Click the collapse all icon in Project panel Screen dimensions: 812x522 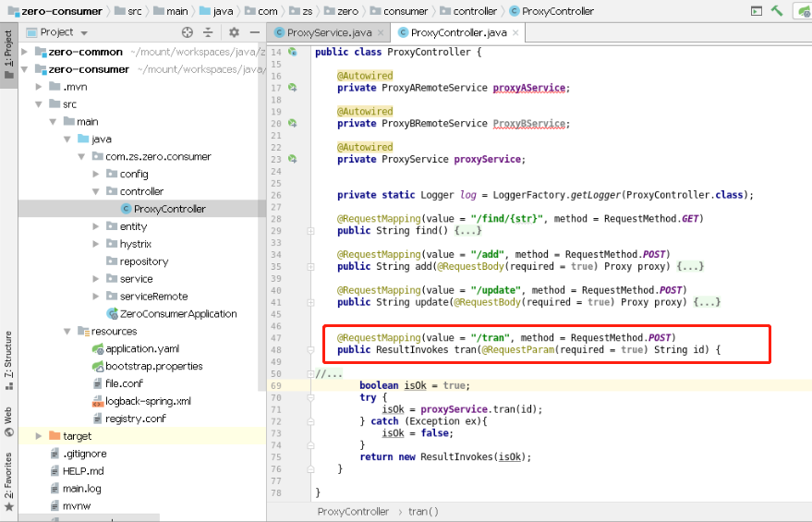[208, 32]
